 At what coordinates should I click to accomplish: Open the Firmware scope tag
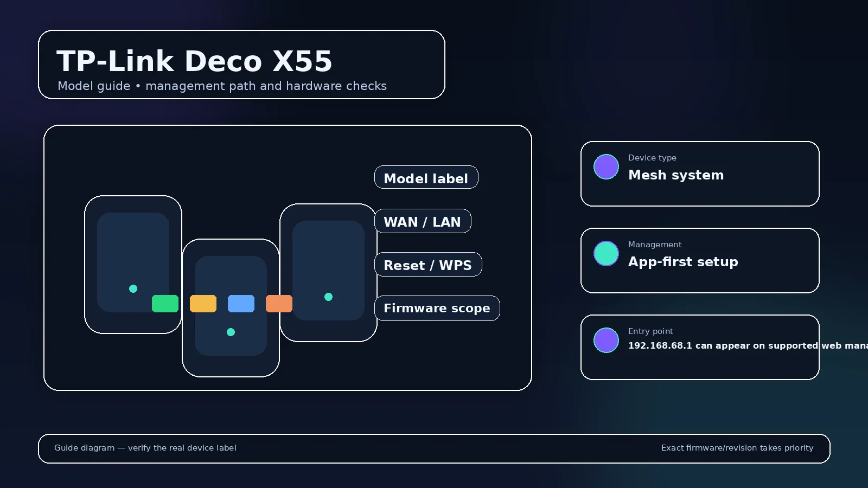coord(437,308)
